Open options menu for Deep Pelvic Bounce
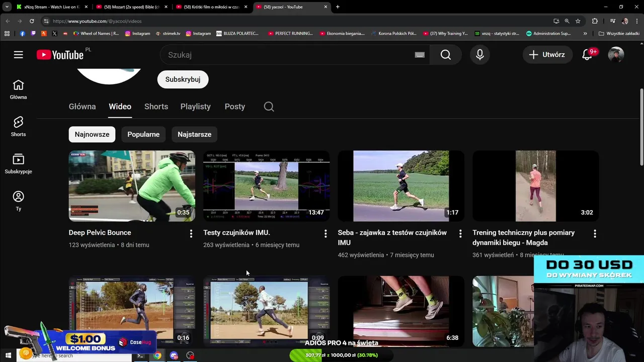 191,233
